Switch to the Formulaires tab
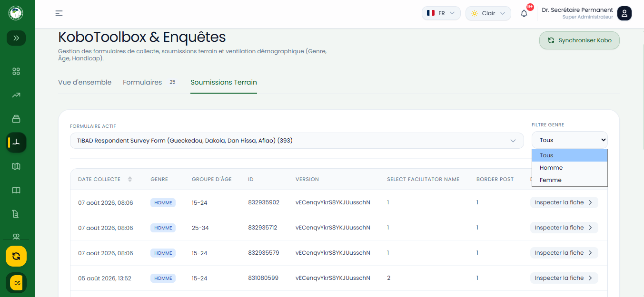 point(142,82)
